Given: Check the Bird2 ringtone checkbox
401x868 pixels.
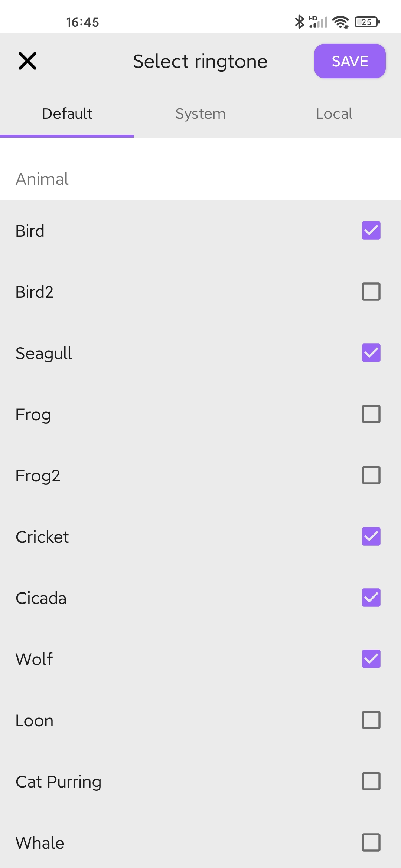Looking at the screenshot, I should coord(371,292).
